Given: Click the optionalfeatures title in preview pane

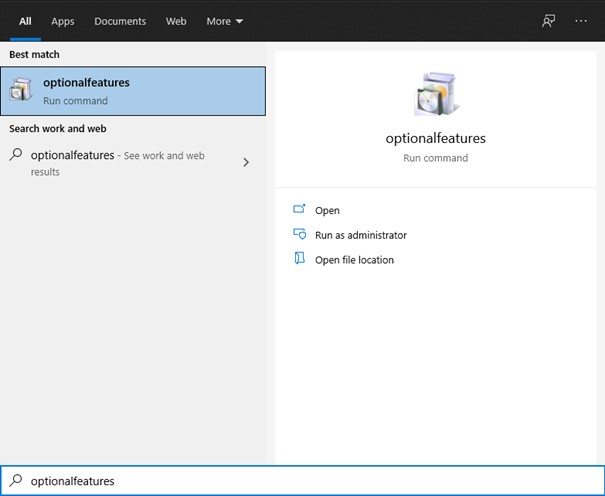Looking at the screenshot, I should tap(436, 138).
